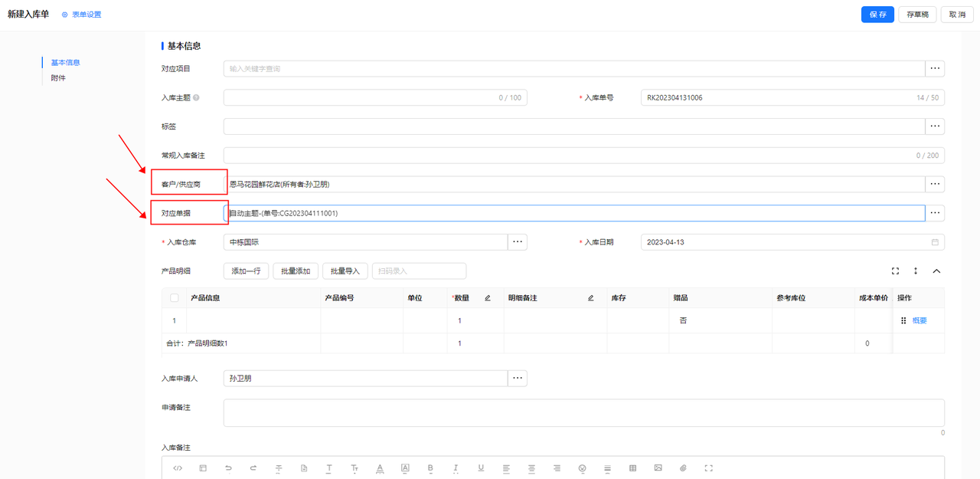Edit icon next to 数量 column header
This screenshot has height=479, width=980.
[488, 298]
